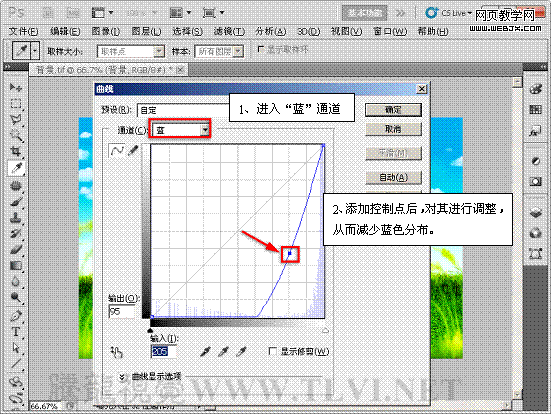Select the Line tool
551x414 pixels.
point(16,364)
